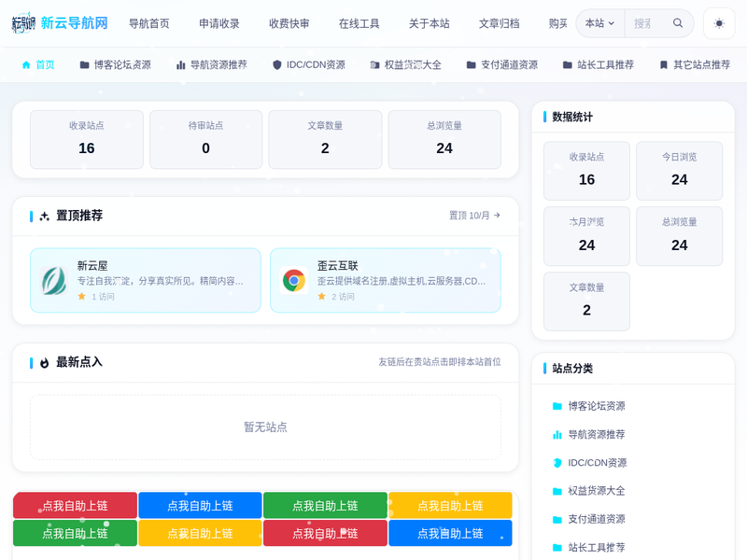Click the bottom-row yellow 点我自助上链 button

(x=200, y=533)
